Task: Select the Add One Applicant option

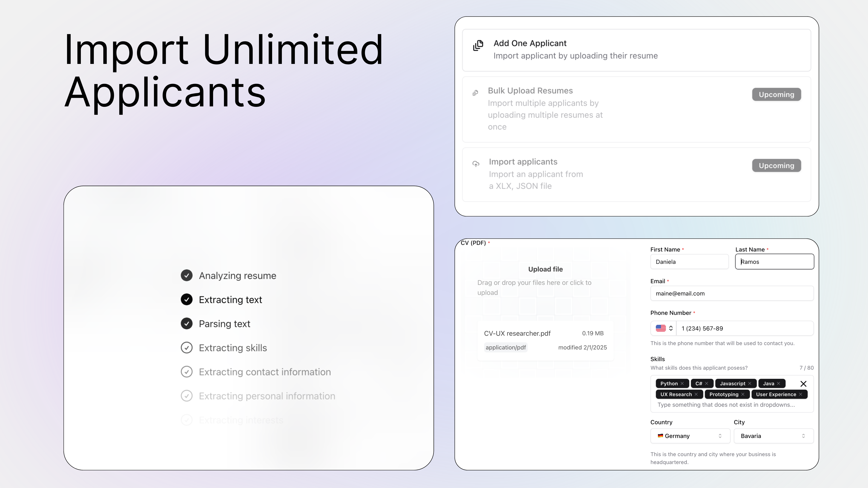Action: click(637, 50)
